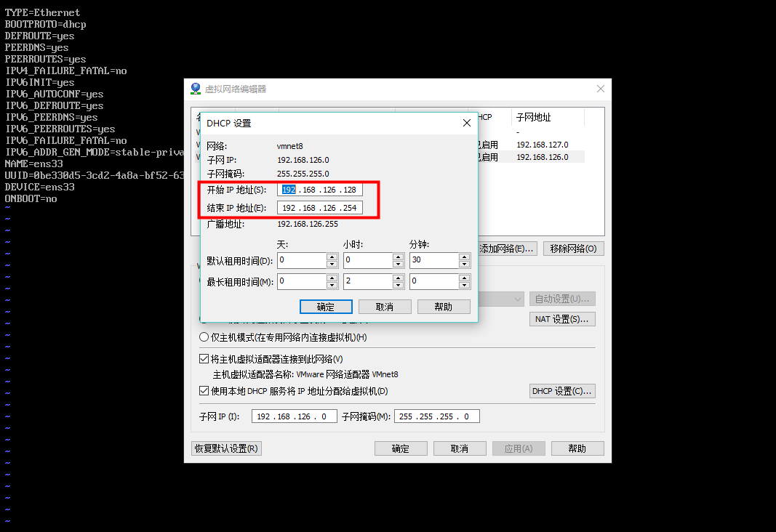This screenshot has width=776, height=532.
Task: Increase default lease hours (默认租用时间 小时)
Action: click(x=398, y=257)
